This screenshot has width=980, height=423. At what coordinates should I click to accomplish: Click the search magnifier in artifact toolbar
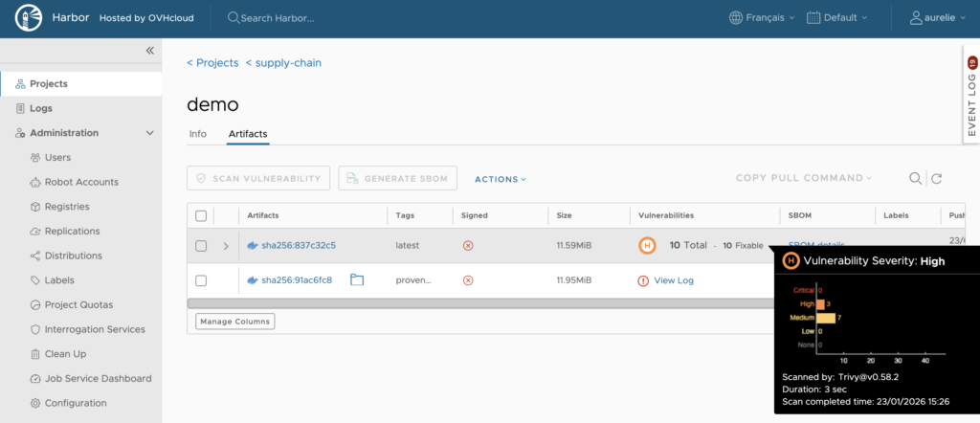(x=915, y=178)
